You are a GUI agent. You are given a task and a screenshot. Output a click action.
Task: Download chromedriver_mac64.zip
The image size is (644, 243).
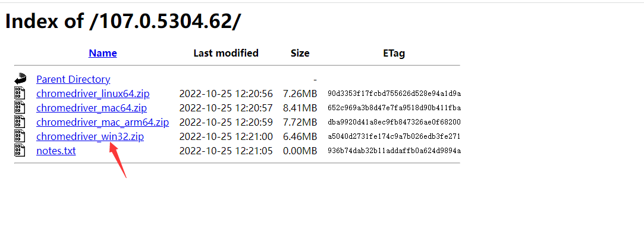(x=92, y=108)
